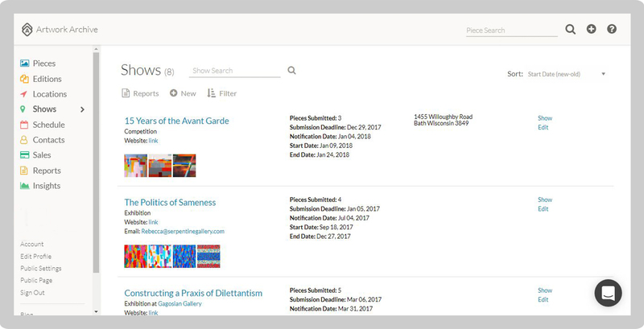644x329 pixels.
Task: Expand the Shows sidebar chevron
Action: 82,109
